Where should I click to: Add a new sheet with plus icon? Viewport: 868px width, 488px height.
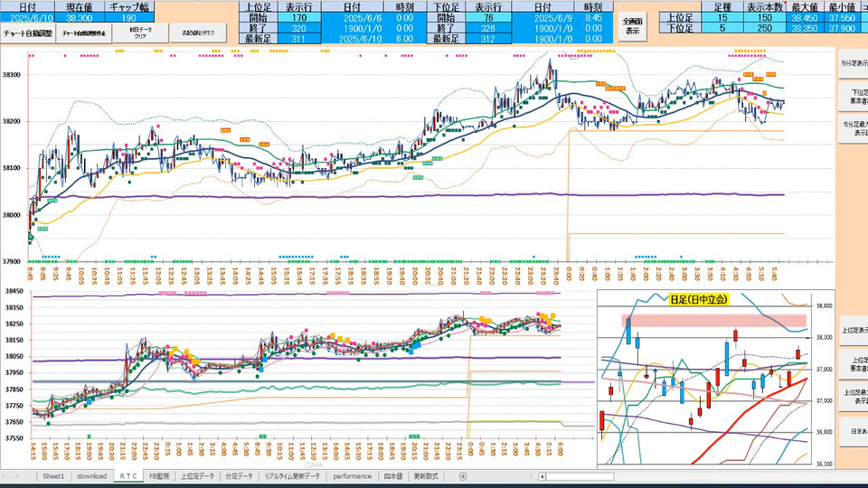pyautogui.click(x=463, y=475)
